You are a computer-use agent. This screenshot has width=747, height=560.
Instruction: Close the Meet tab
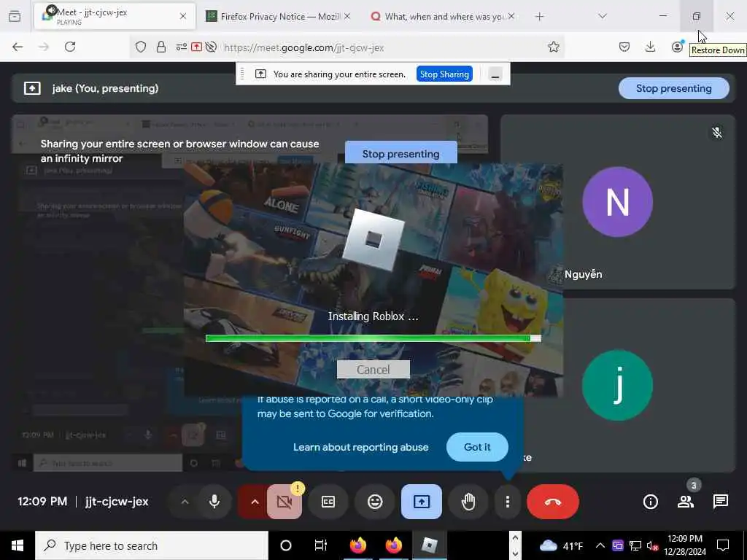(183, 16)
